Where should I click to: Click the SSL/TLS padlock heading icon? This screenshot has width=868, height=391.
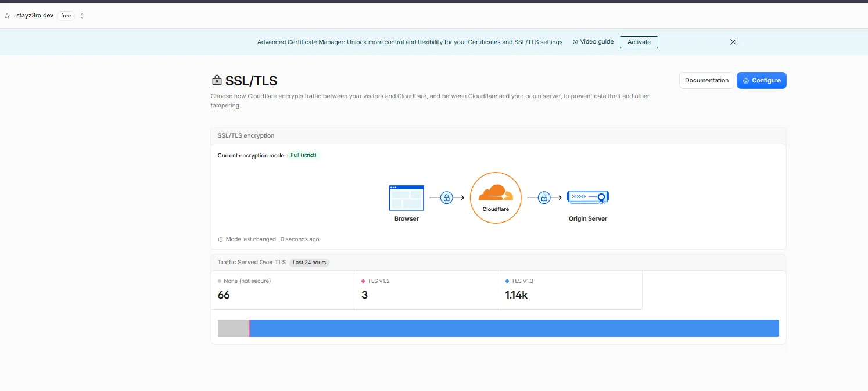(x=217, y=80)
